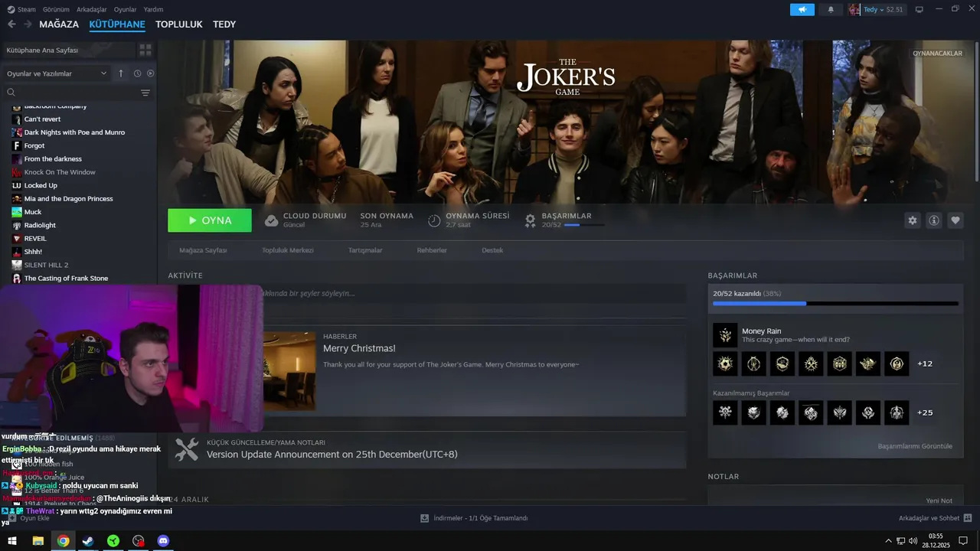Open the library filter options icon
This screenshot has height=551, width=980.
coord(145,93)
